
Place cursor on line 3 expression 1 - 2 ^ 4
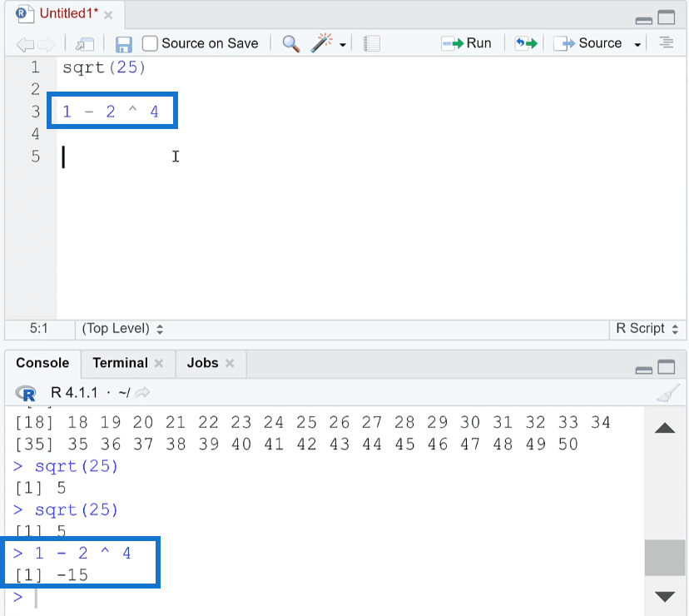click(111, 112)
